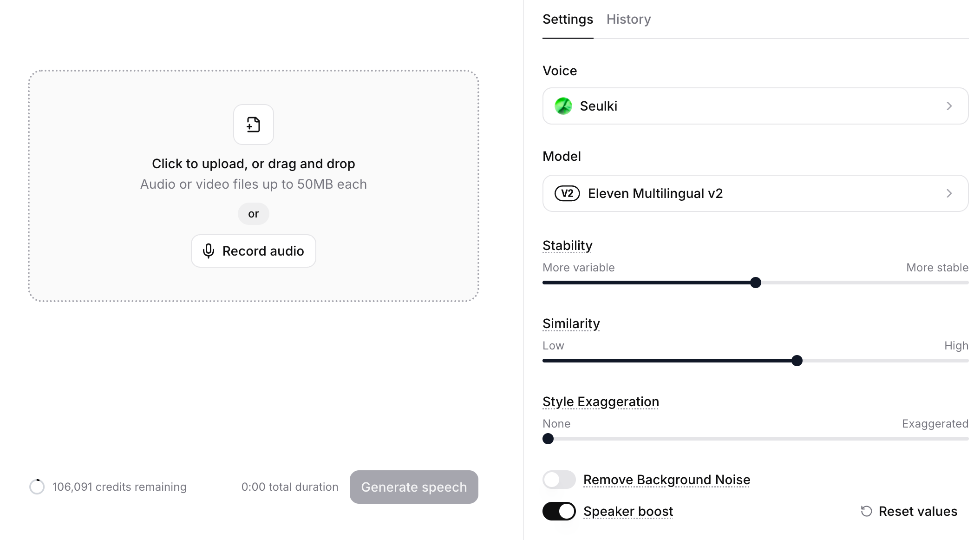The width and height of the screenshot is (980, 540).
Task: Click the Stability slider handle
Action: point(756,283)
